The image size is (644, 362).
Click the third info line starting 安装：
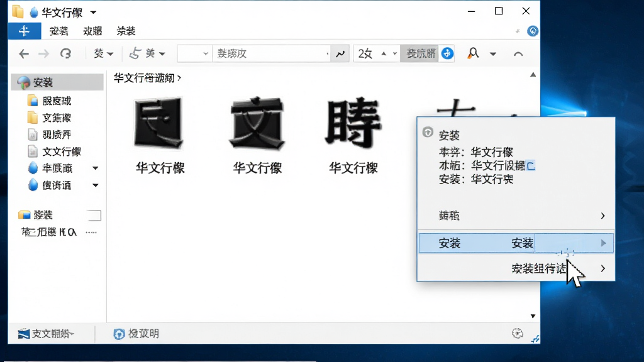tap(476, 179)
